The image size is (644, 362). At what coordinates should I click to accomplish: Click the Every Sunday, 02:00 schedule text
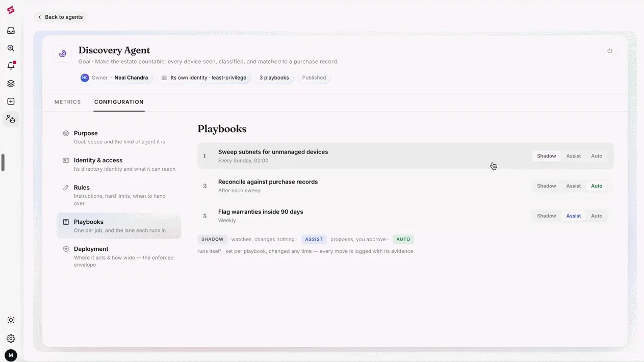point(243,161)
